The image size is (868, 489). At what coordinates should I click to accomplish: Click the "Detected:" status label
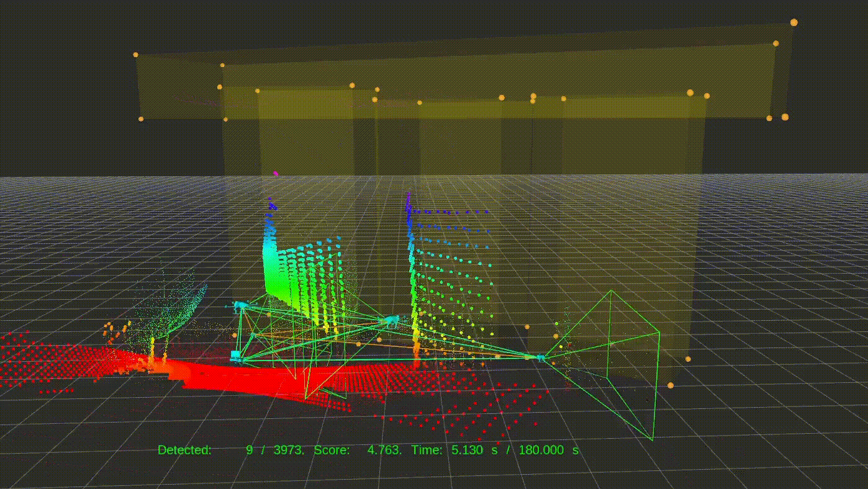click(x=184, y=450)
